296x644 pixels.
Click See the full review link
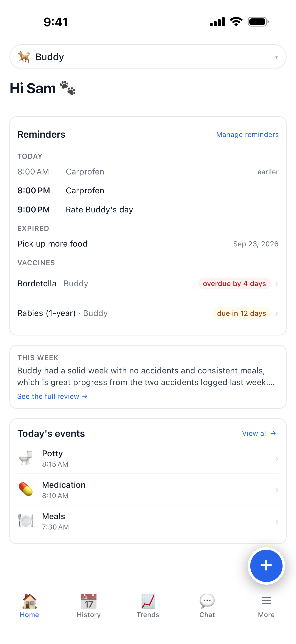52,396
